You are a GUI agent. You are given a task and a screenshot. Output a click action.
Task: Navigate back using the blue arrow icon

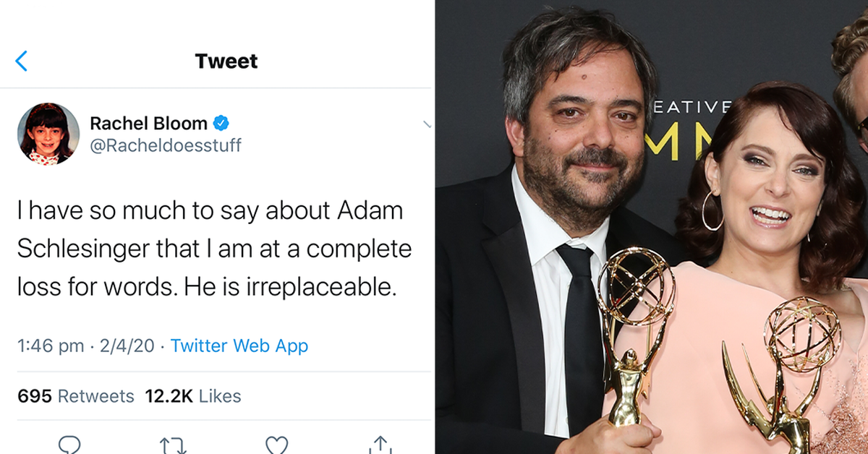(x=21, y=61)
